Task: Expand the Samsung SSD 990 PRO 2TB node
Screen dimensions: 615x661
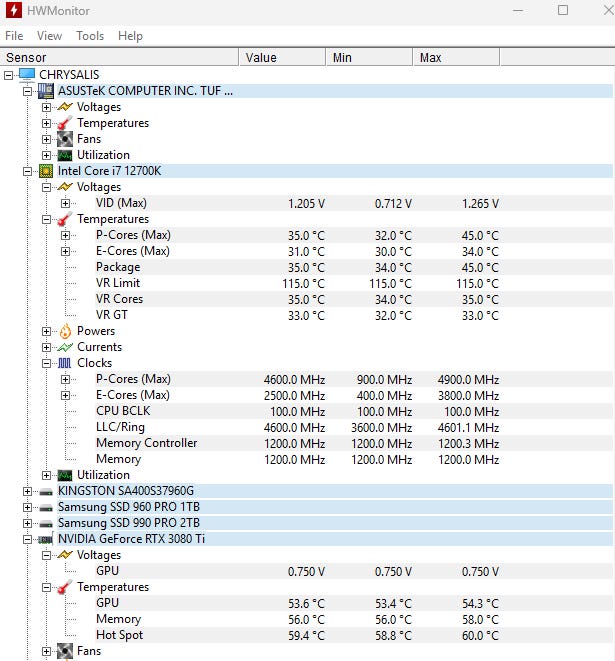Action: pyautogui.click(x=27, y=524)
